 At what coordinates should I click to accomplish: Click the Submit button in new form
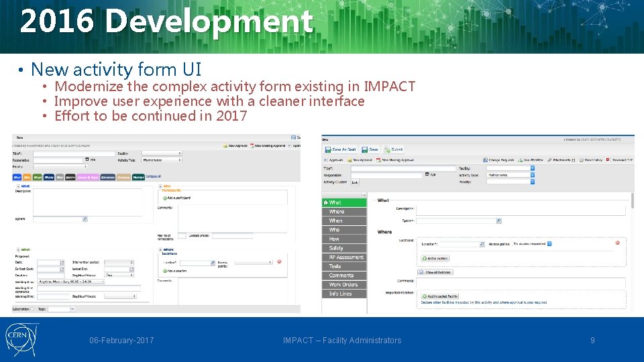coord(394,149)
